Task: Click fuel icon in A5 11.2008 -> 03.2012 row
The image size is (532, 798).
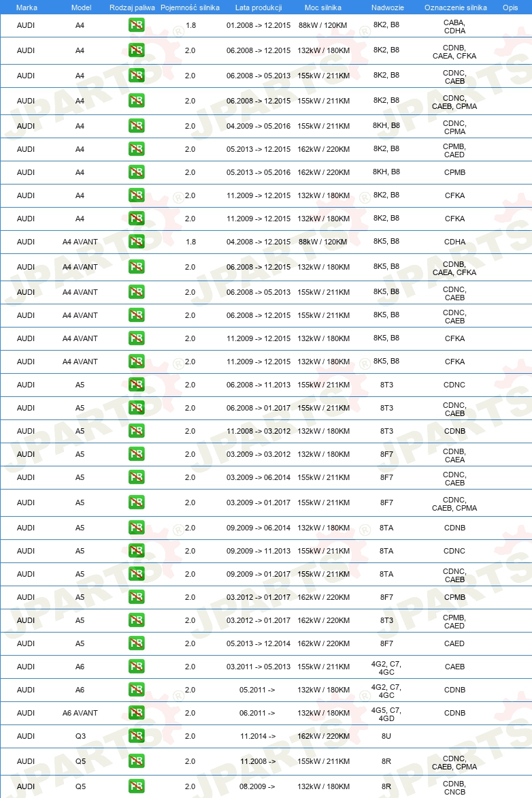Action: [x=136, y=431]
